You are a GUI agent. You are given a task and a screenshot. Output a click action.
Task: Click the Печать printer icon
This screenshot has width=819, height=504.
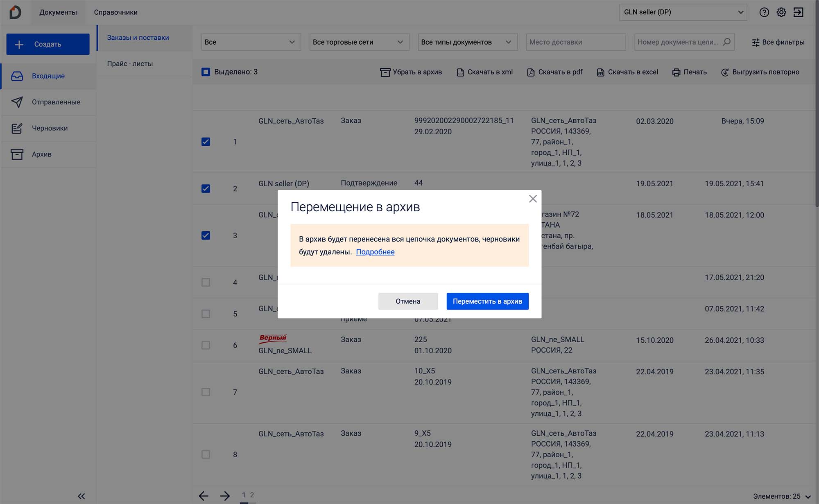[676, 72]
